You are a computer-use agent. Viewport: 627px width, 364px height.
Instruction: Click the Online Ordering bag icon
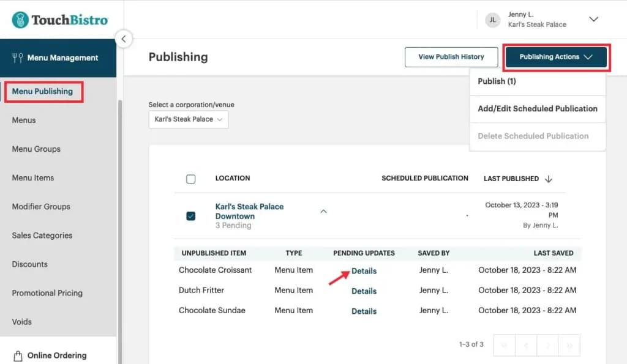(18, 355)
